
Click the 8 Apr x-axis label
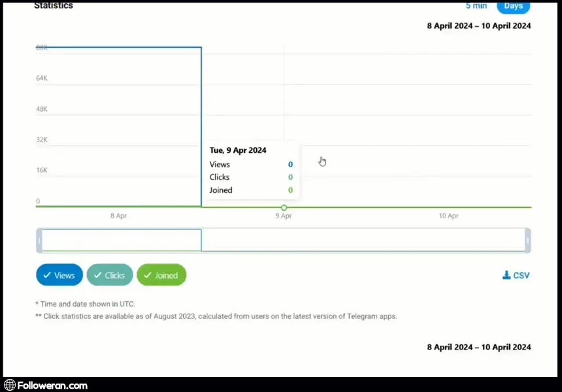[x=118, y=216]
